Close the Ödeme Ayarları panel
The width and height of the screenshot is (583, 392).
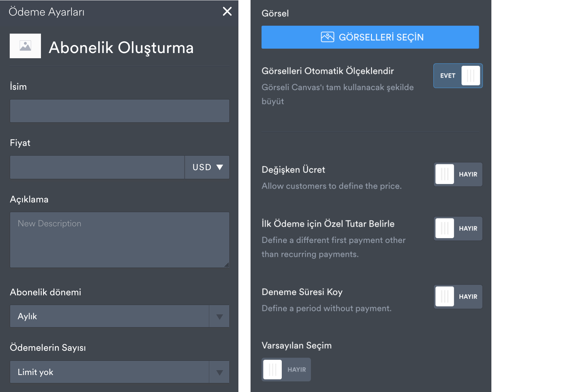point(227,11)
